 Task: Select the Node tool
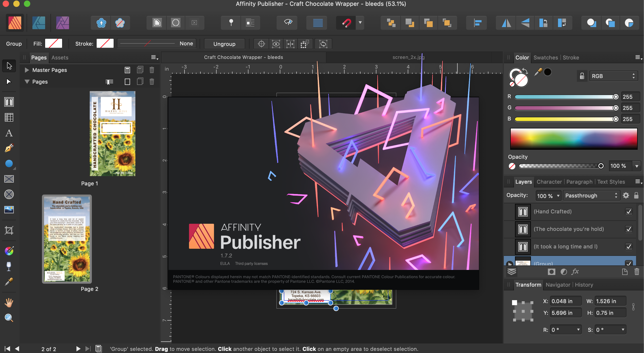(9, 81)
